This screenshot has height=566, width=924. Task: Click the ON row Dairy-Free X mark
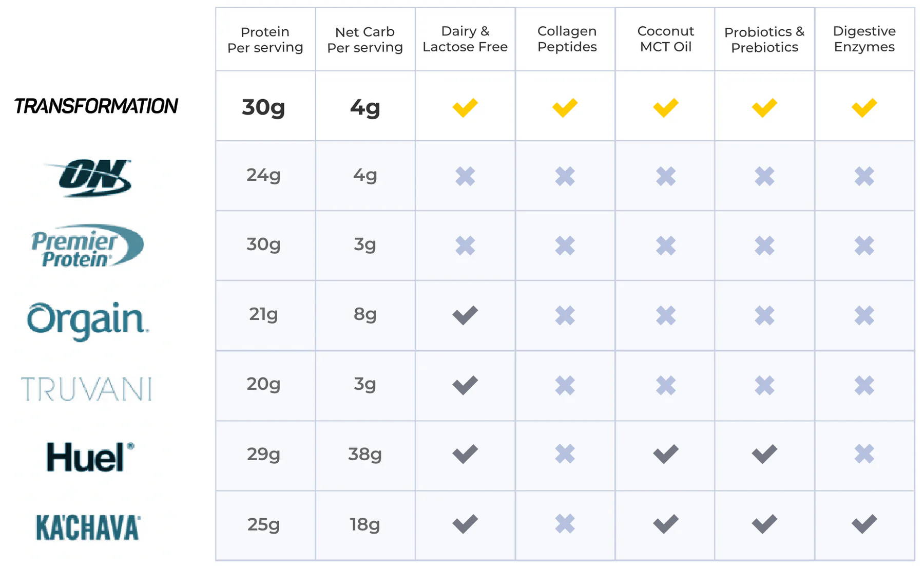pyautogui.click(x=465, y=176)
